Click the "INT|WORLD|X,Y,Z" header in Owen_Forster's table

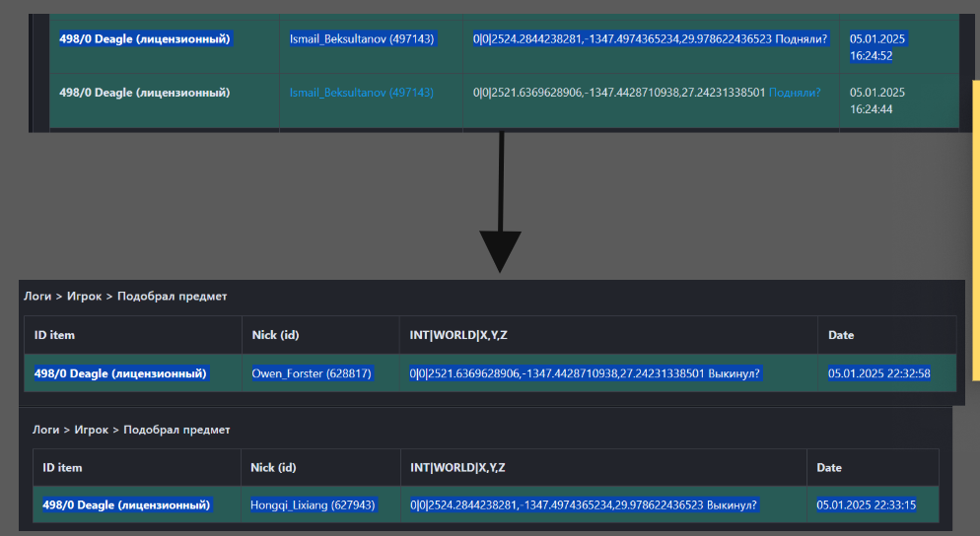pyautogui.click(x=458, y=335)
